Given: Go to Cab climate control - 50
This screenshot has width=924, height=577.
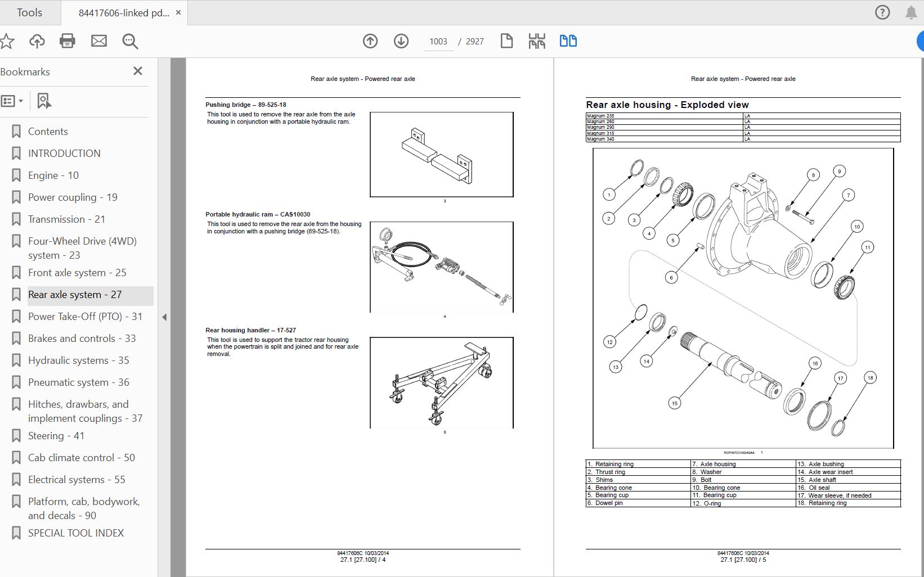Looking at the screenshot, I should 82,458.
